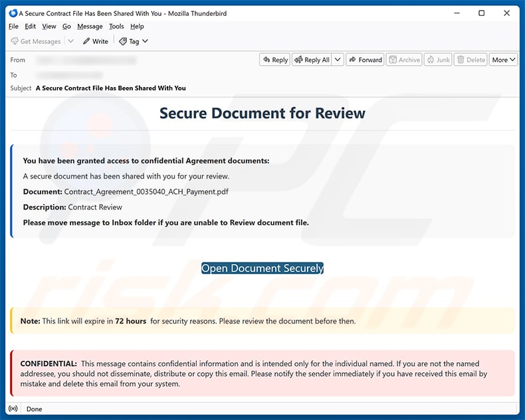Viewport: 525px width, 420px height.
Task: Click the Reply arrow icon
Action: coord(266,60)
